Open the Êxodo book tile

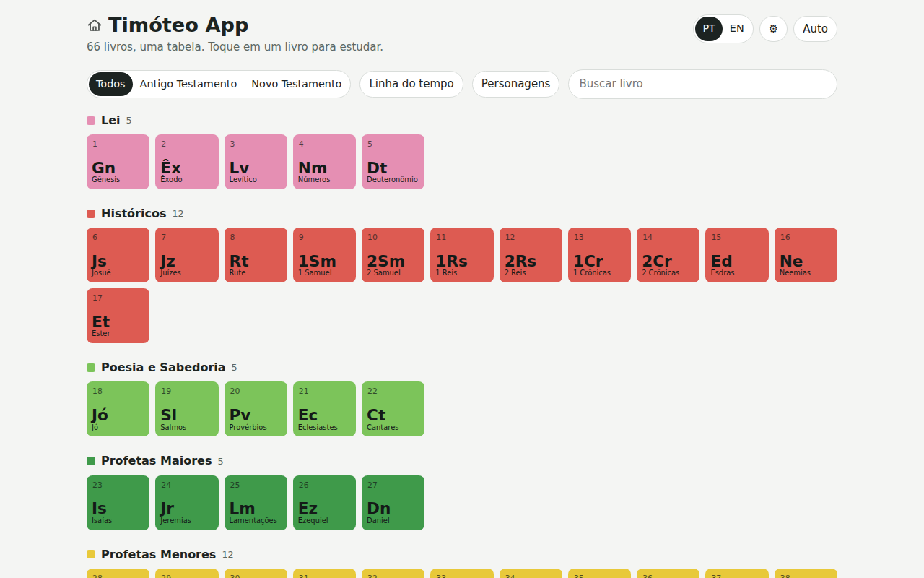coord(187,162)
